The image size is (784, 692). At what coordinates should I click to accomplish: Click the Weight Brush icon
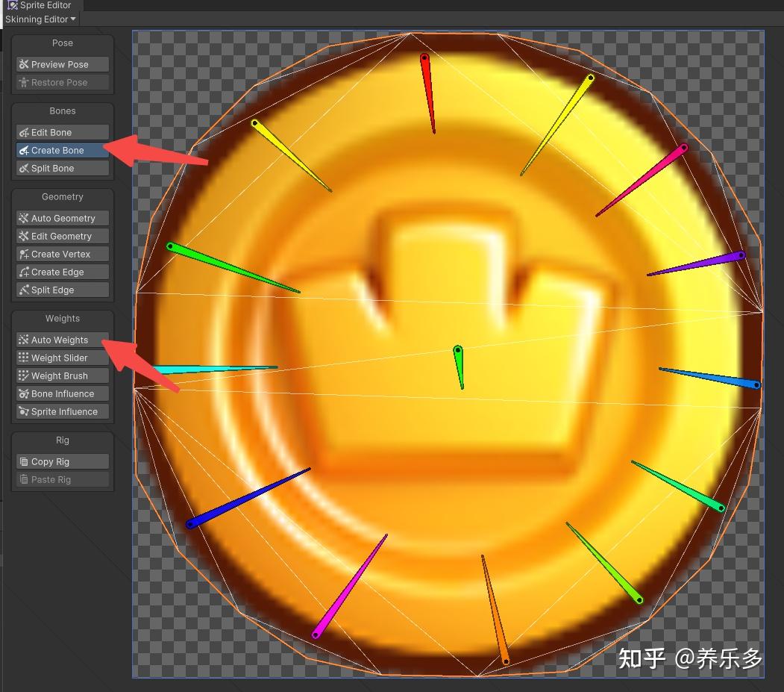coord(24,375)
